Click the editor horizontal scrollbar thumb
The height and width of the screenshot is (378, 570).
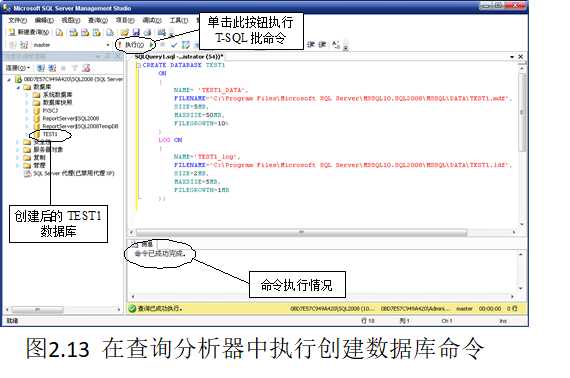pyautogui.click(x=301, y=232)
